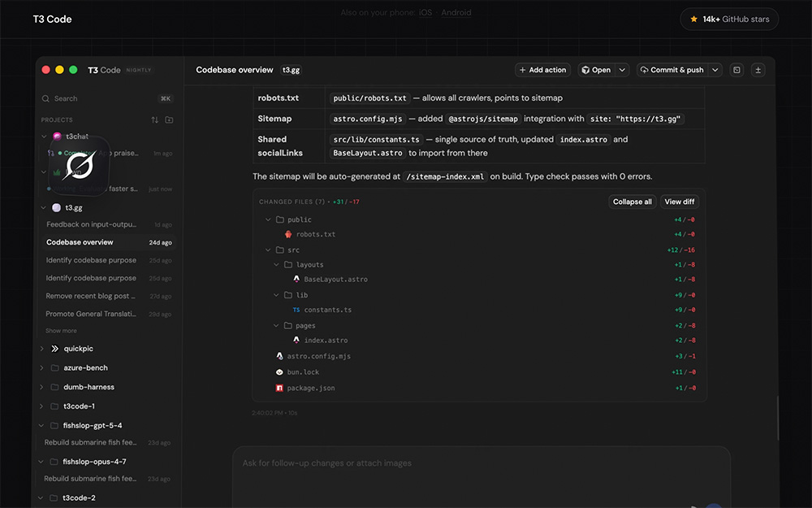Screen dimensions: 812x508
Task: Collapse the layouts folder
Action: 277,265
